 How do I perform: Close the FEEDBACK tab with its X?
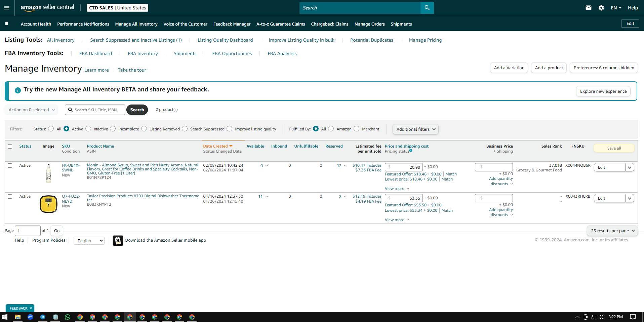tap(31, 308)
